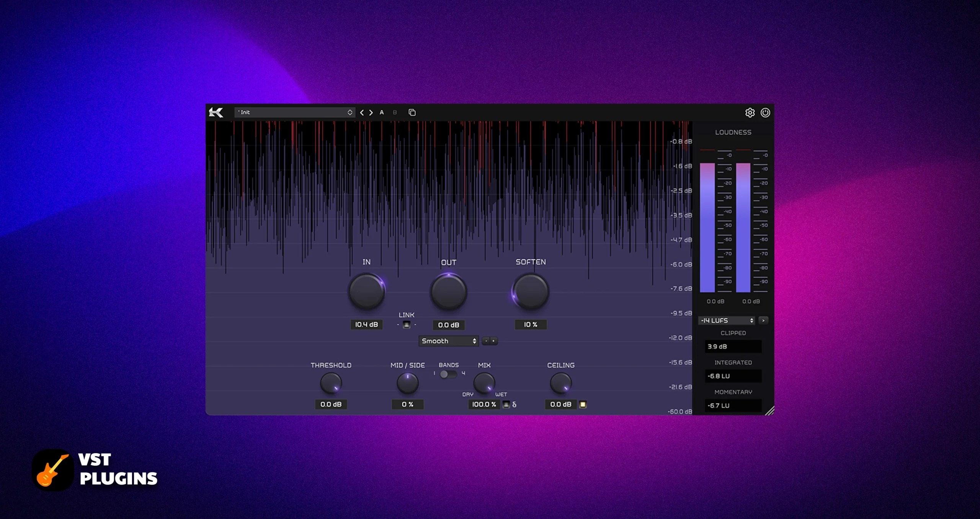
Task: Open the Smooth clip mode dropdown
Action: point(449,341)
